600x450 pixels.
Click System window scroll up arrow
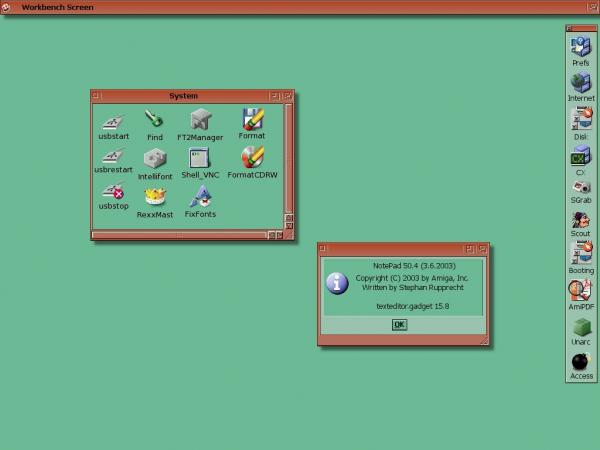(289, 218)
